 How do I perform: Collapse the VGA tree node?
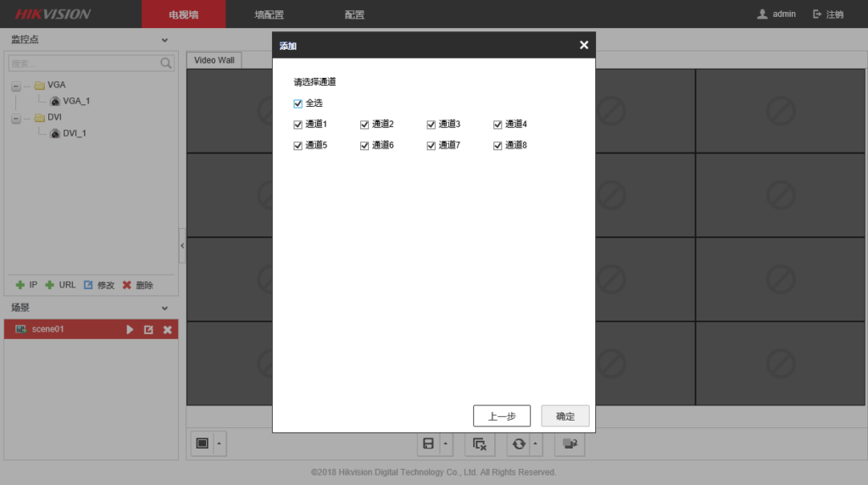[16, 86]
